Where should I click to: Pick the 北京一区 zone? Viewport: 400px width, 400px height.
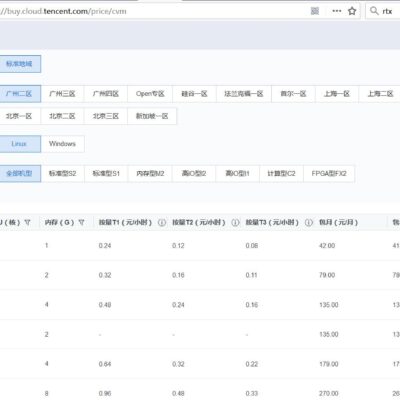(x=19, y=116)
